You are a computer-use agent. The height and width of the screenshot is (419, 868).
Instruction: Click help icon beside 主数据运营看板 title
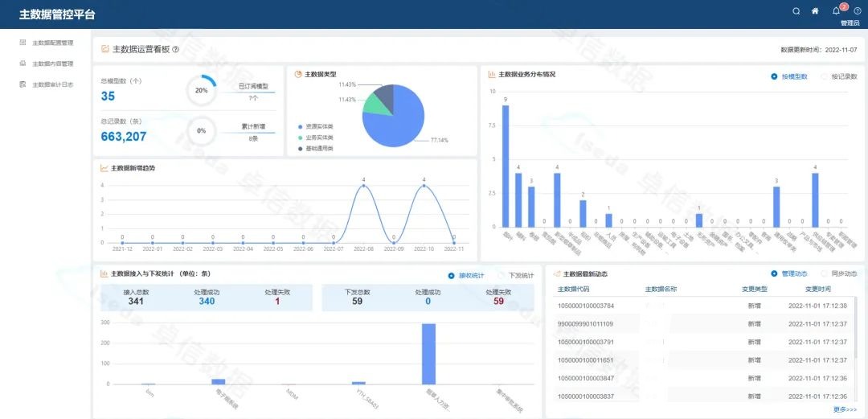pyautogui.click(x=175, y=49)
